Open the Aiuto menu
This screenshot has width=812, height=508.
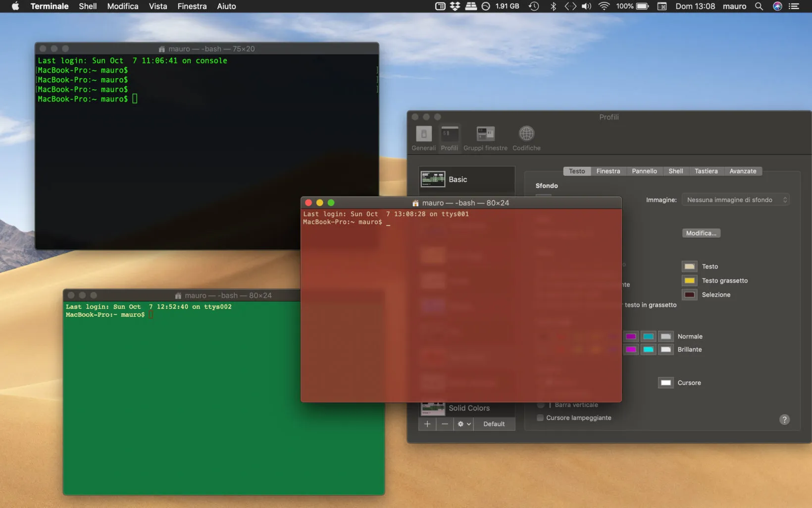pyautogui.click(x=226, y=6)
